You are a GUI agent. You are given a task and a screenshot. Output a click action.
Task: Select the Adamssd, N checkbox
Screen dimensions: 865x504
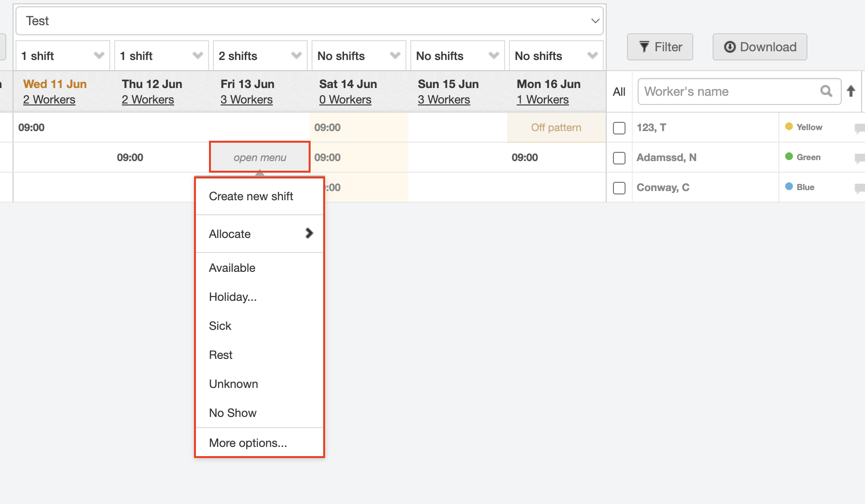[x=619, y=158]
